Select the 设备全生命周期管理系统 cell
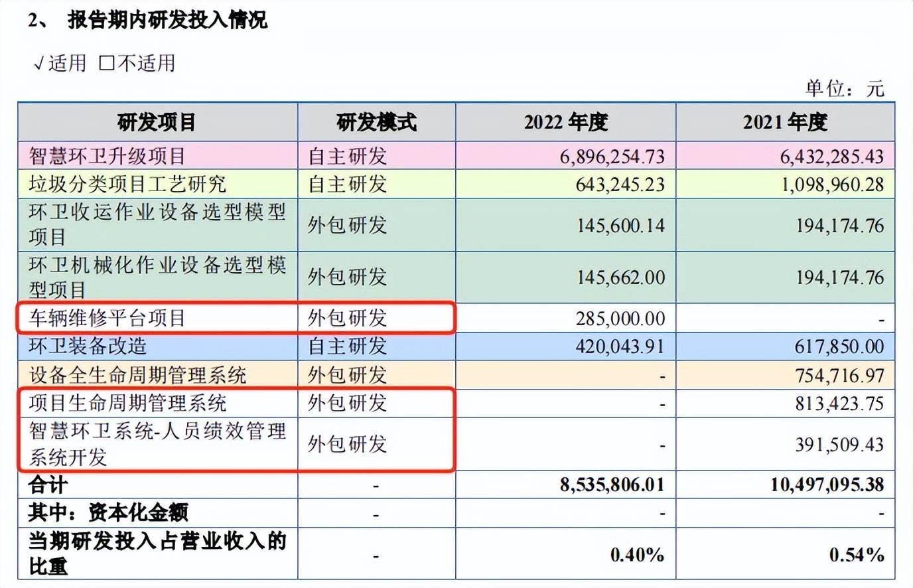The image size is (913, 588). pos(137,376)
